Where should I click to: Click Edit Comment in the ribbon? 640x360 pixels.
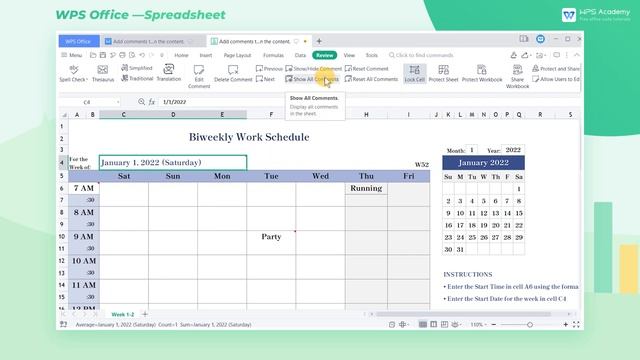(x=199, y=76)
